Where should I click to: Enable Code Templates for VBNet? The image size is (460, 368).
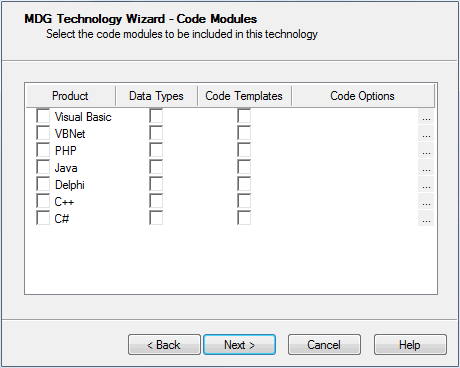point(244,133)
